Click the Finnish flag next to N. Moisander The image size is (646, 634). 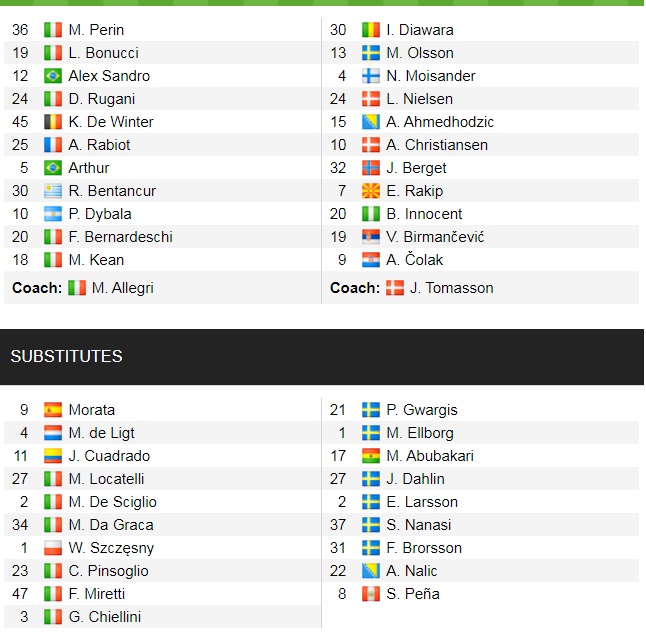371,76
